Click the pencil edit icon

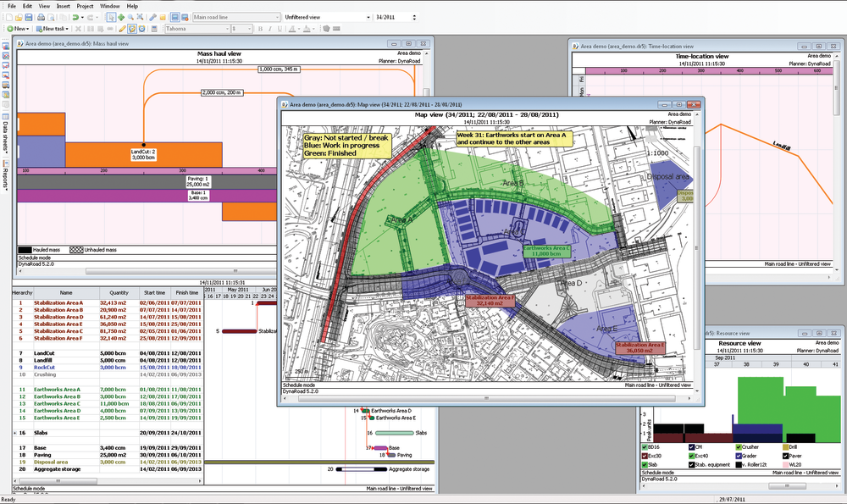click(x=122, y=29)
